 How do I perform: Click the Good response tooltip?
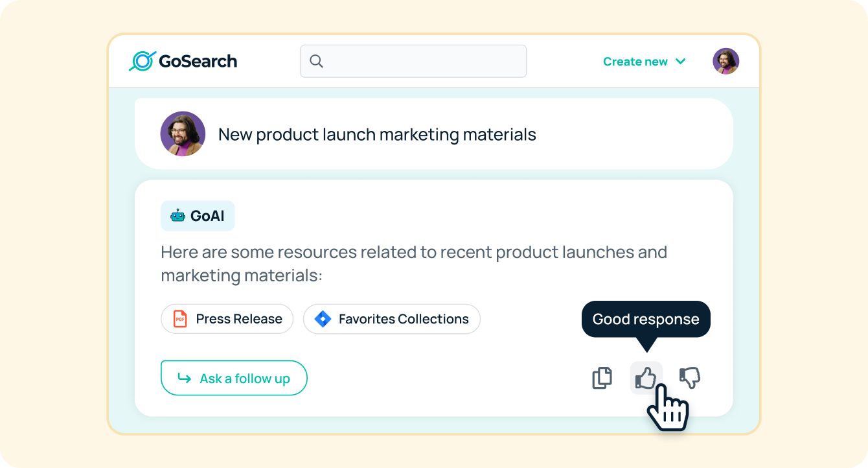click(645, 319)
